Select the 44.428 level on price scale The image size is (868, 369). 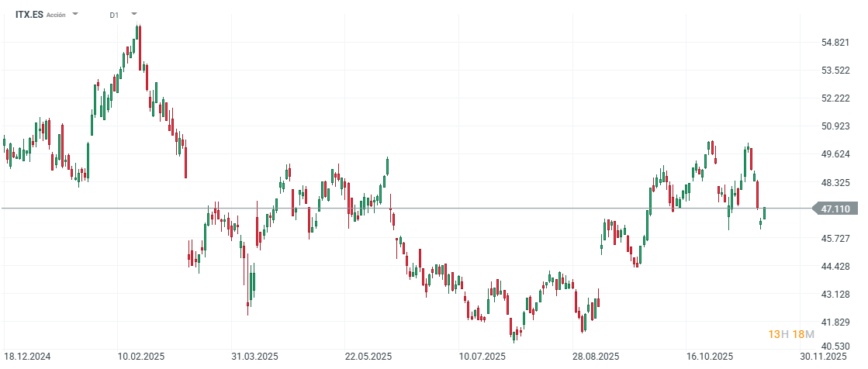(835, 267)
